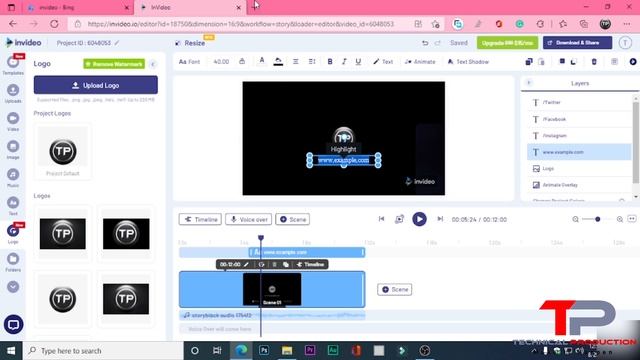Select the Animate Overlay layer
Viewport: 640px width, 360px height.
coord(579,185)
